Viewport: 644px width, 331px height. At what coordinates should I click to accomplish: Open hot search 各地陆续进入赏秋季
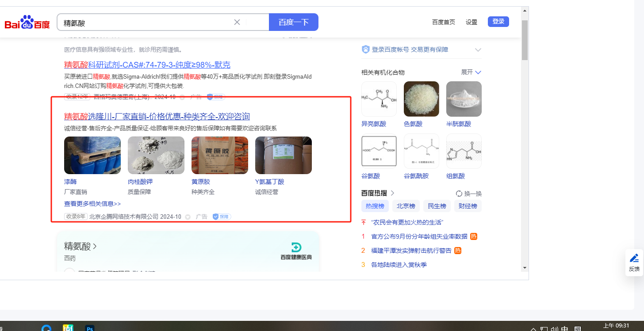399,265
